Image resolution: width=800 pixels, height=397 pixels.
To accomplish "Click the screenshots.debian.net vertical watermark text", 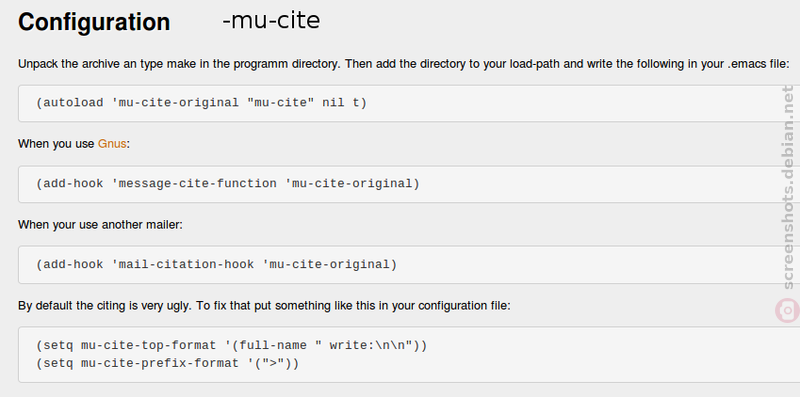I will (788, 187).
